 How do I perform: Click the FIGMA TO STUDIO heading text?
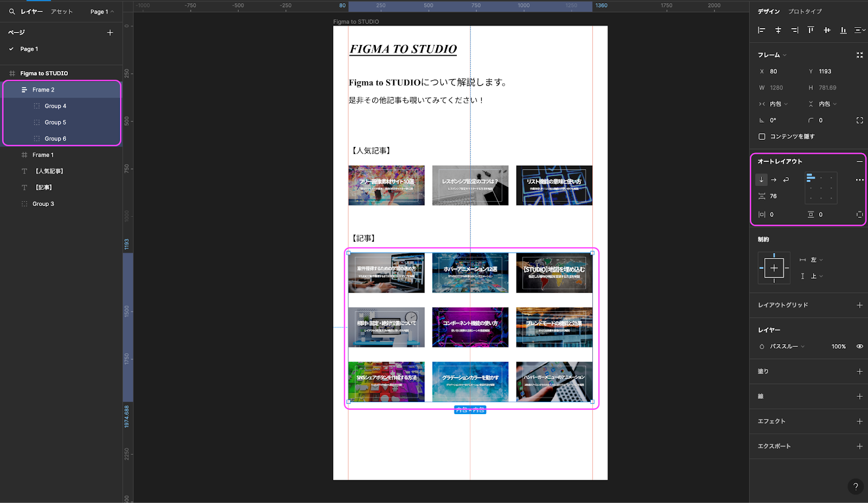pyautogui.click(x=403, y=49)
